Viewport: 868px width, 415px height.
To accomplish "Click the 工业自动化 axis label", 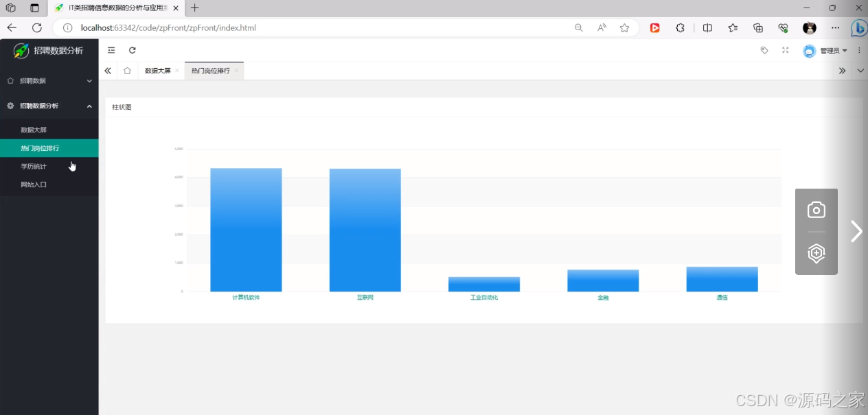I will [x=484, y=298].
